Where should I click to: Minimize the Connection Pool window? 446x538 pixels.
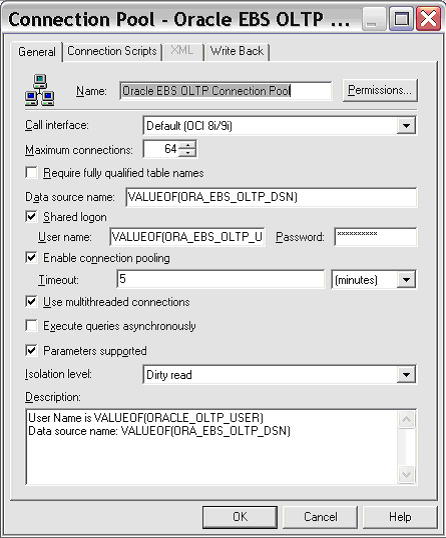(x=374, y=19)
